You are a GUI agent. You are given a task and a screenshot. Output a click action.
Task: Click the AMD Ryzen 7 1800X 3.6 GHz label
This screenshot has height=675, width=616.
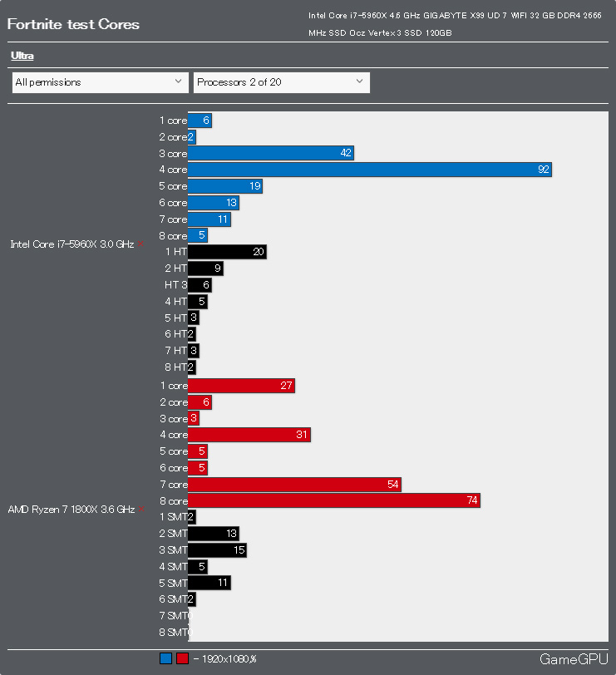[x=71, y=510]
